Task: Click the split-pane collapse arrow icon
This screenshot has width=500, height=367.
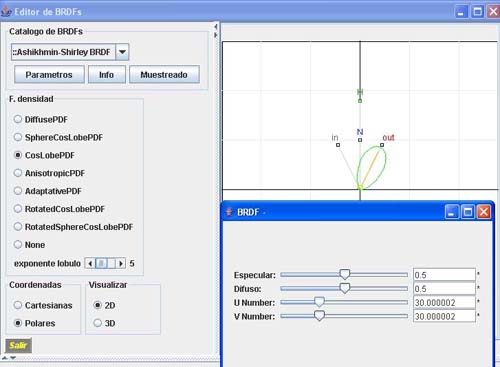Action: point(216,26)
